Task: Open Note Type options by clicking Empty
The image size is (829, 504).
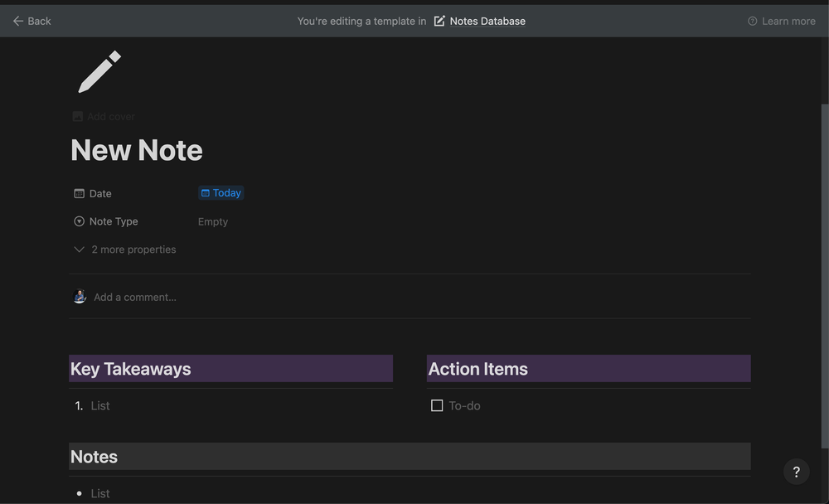Action: (x=212, y=221)
